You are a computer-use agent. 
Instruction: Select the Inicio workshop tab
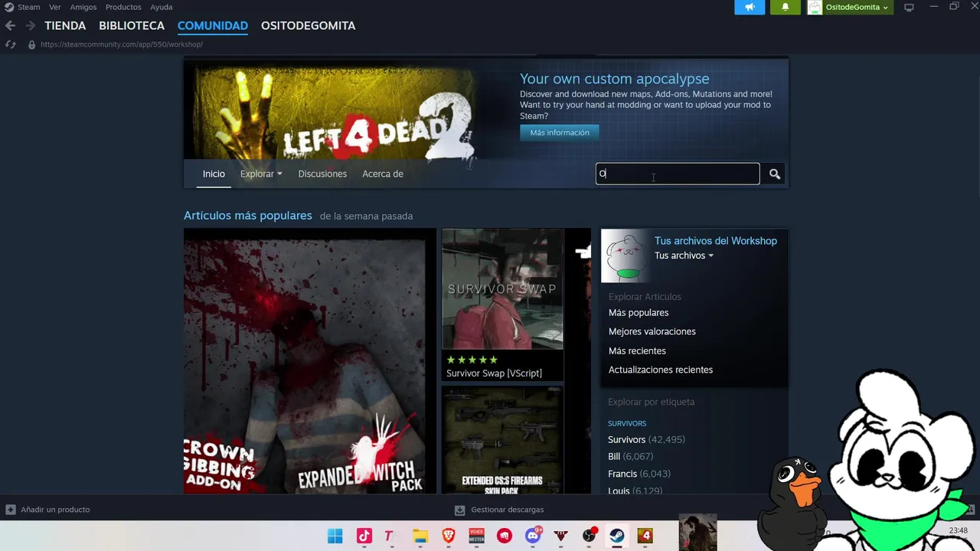point(214,174)
